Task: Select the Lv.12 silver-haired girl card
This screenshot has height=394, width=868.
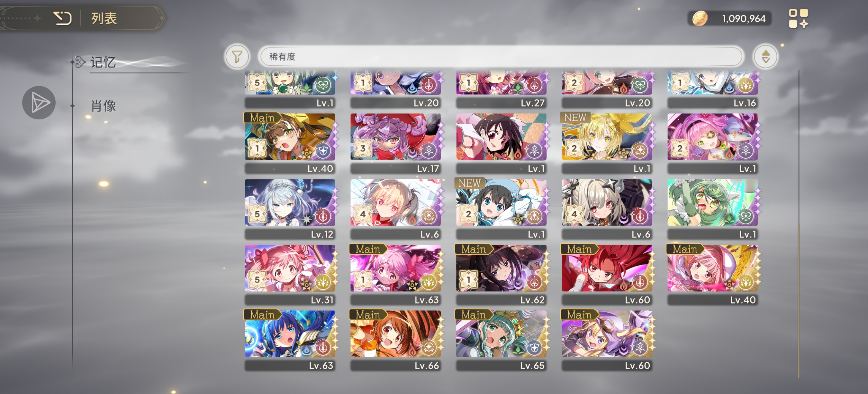Action: coord(289,209)
